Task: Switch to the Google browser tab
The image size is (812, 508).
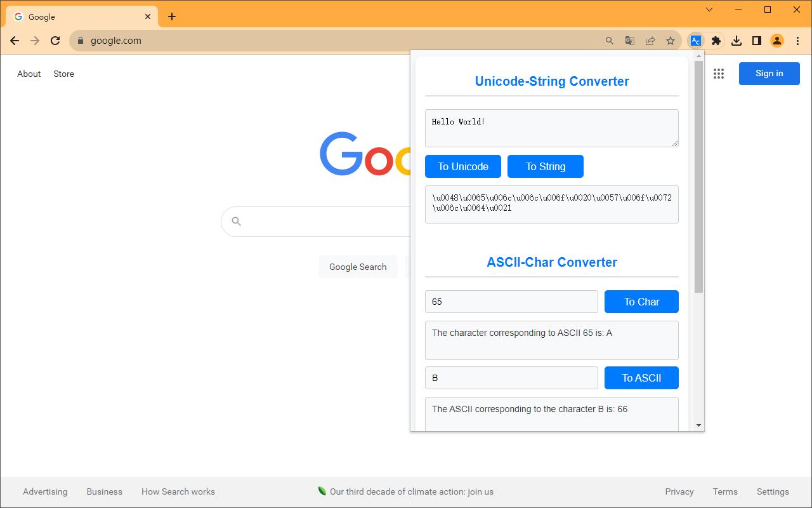Action: (76, 17)
